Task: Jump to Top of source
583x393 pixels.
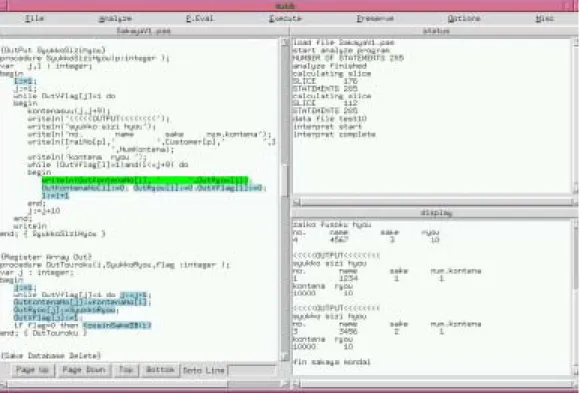Action: (x=126, y=370)
